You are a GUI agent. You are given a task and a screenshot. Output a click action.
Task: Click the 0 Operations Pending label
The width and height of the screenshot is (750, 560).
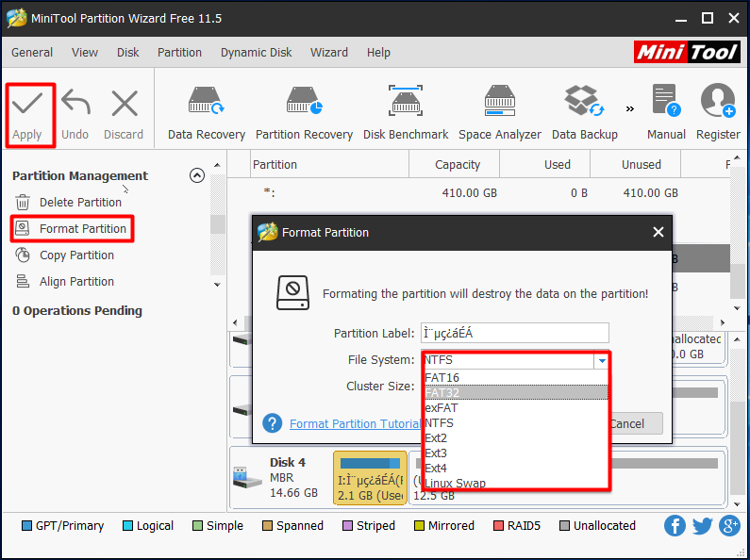coord(77,311)
